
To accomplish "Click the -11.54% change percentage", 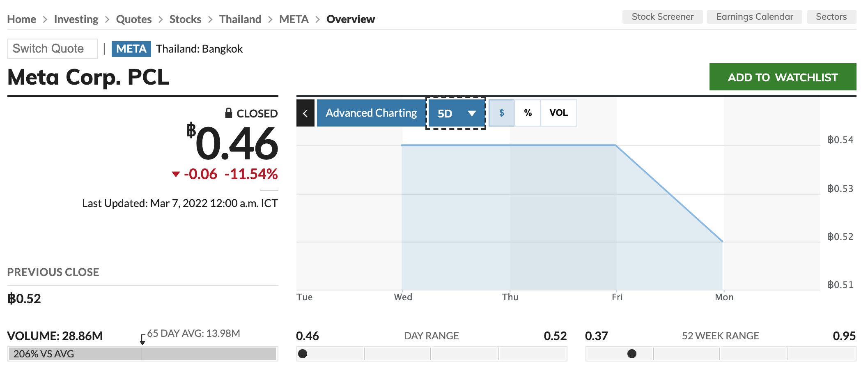I will 251,174.
